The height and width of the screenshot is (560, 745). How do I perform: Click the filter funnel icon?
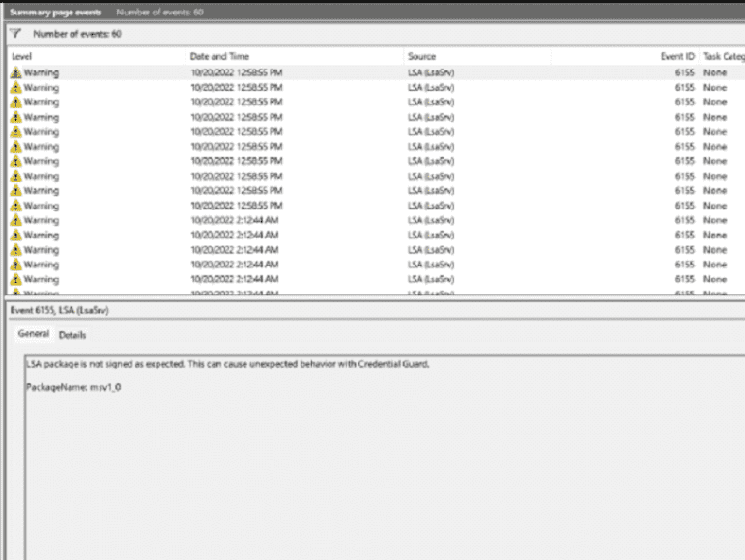click(x=15, y=33)
